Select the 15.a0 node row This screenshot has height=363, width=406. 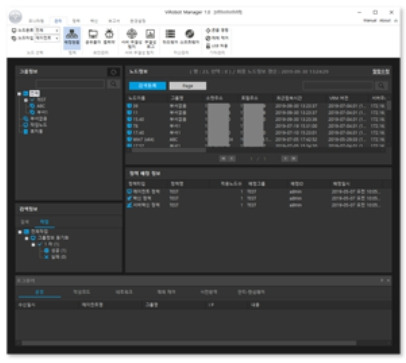pos(256,119)
